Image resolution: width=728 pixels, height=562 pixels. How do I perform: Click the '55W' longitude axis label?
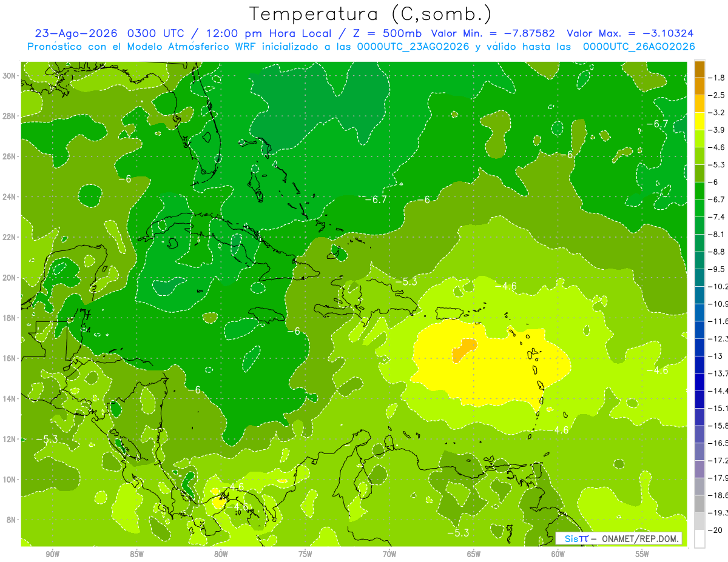(x=642, y=555)
